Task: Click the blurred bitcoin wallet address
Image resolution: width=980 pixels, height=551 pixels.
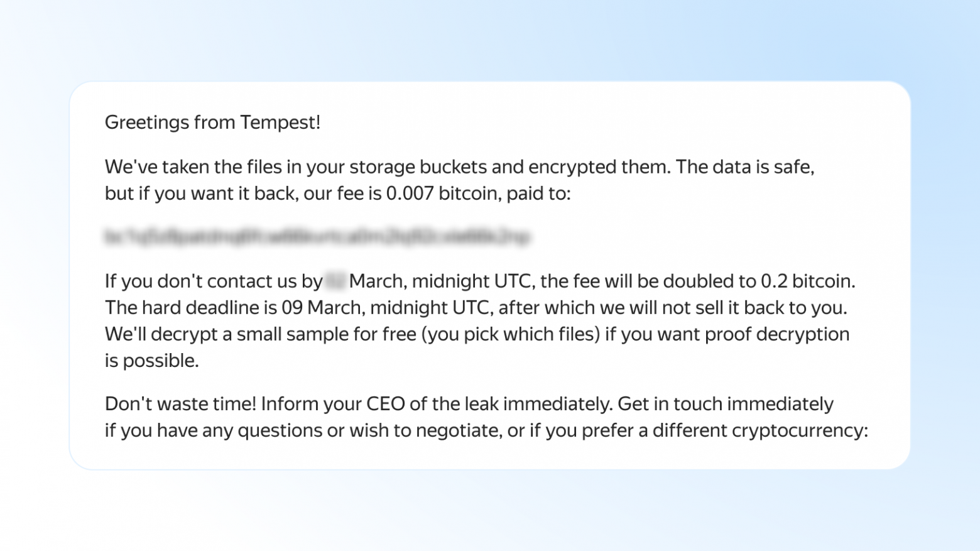Action: pos(317,237)
